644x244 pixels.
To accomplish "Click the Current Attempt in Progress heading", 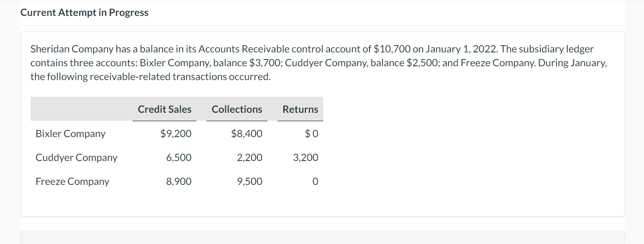I will coord(84,13).
